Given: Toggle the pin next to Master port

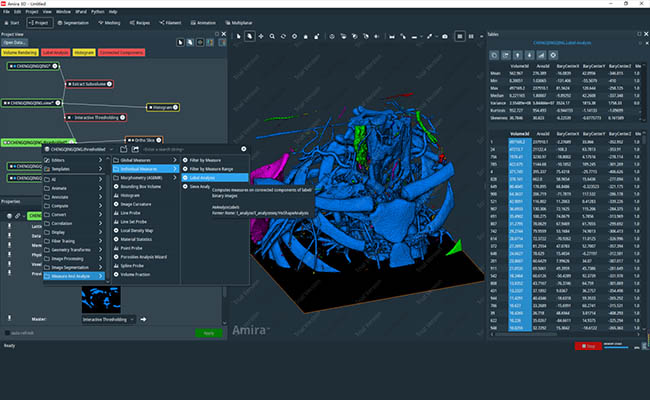Looking at the screenshot, I should tap(10, 318).
